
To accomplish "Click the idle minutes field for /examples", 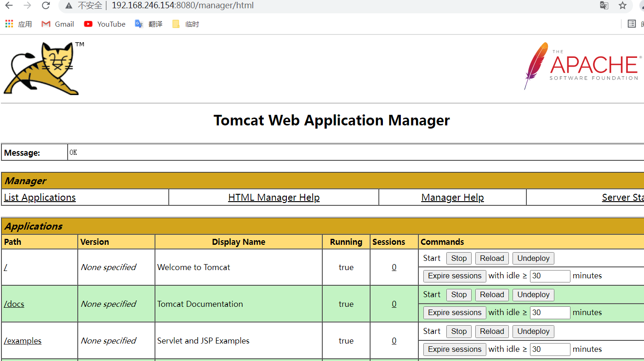I will click(x=550, y=350).
